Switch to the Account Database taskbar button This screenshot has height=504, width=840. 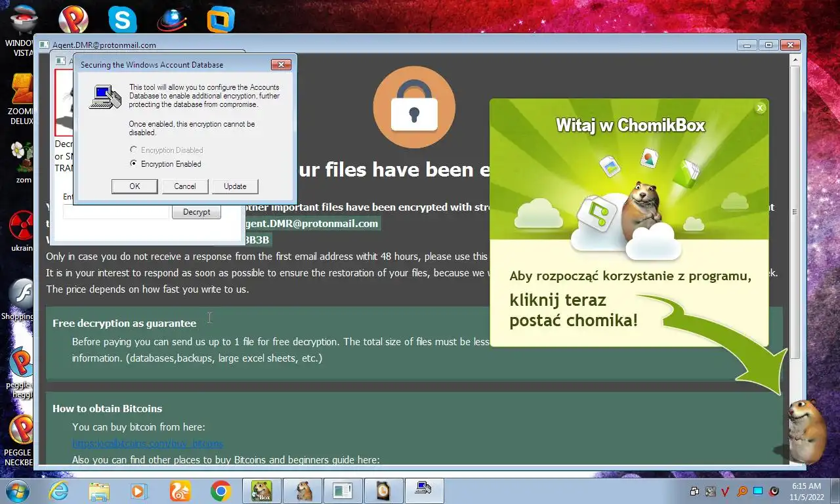tap(425, 490)
